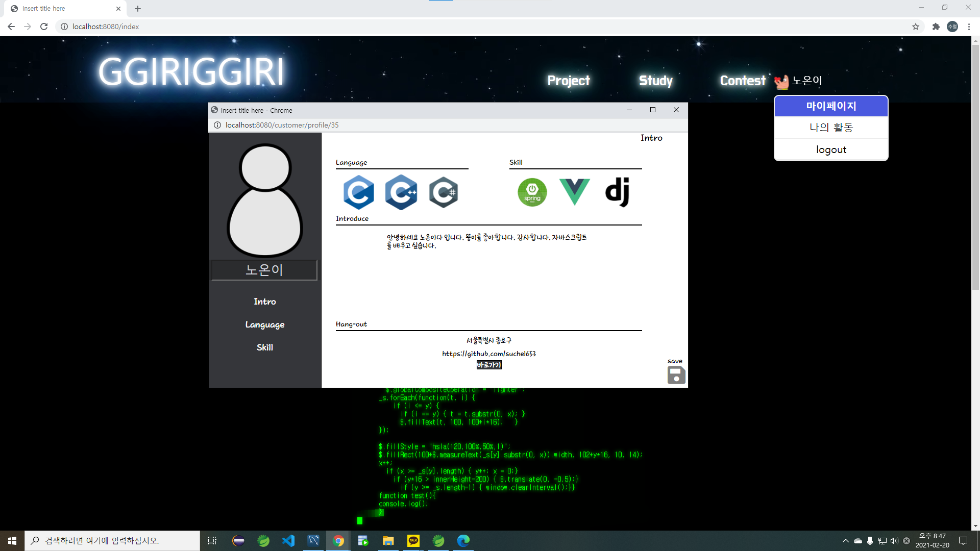Click the 노온이 name field in profile
This screenshot has height=551, width=980.
(264, 270)
